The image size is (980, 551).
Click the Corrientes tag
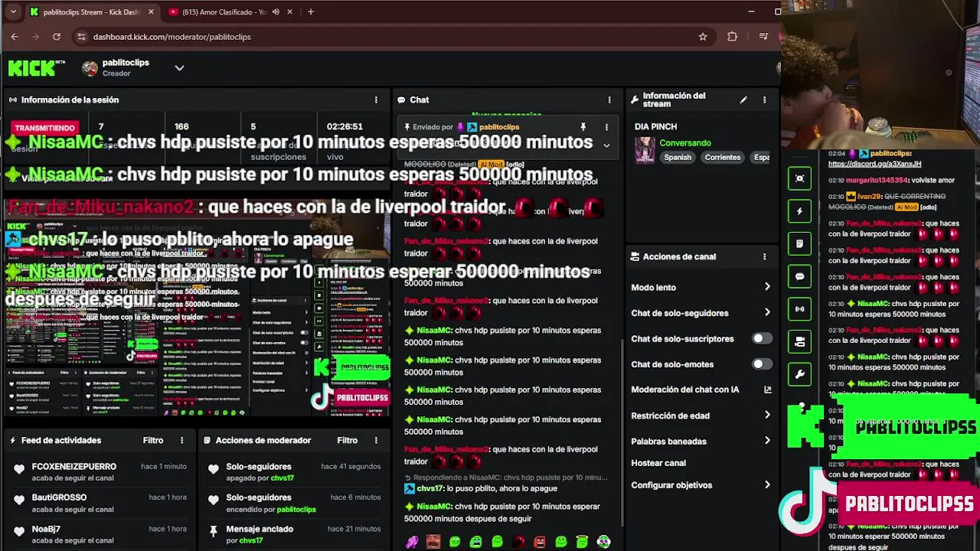pos(723,158)
